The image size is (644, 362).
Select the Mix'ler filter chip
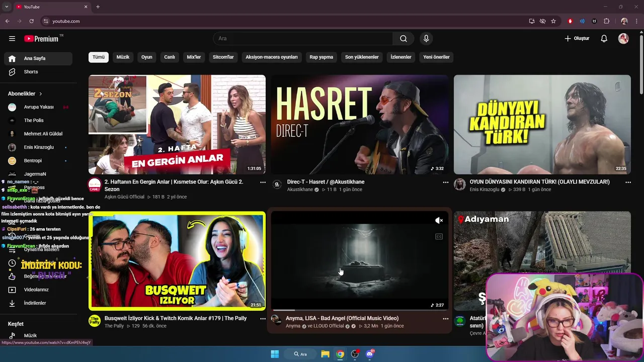[x=194, y=57]
